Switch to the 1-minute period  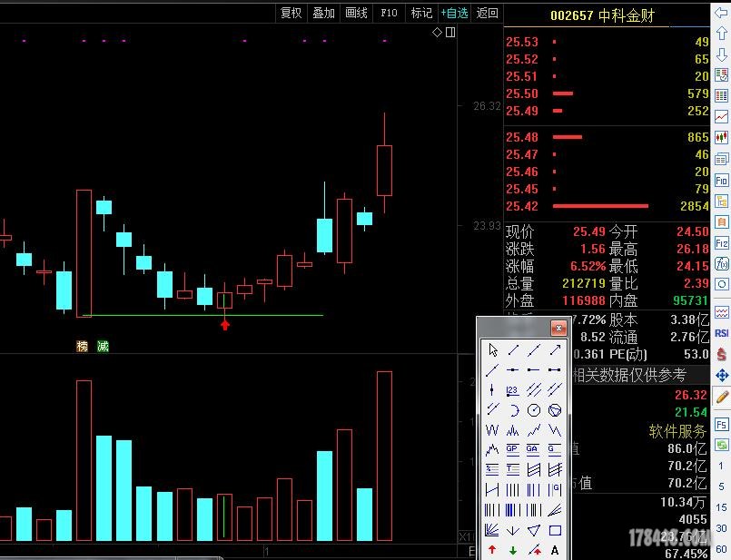click(x=721, y=466)
